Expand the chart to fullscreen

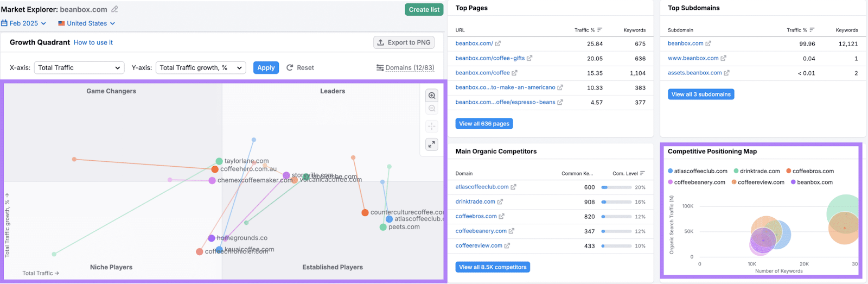click(432, 144)
